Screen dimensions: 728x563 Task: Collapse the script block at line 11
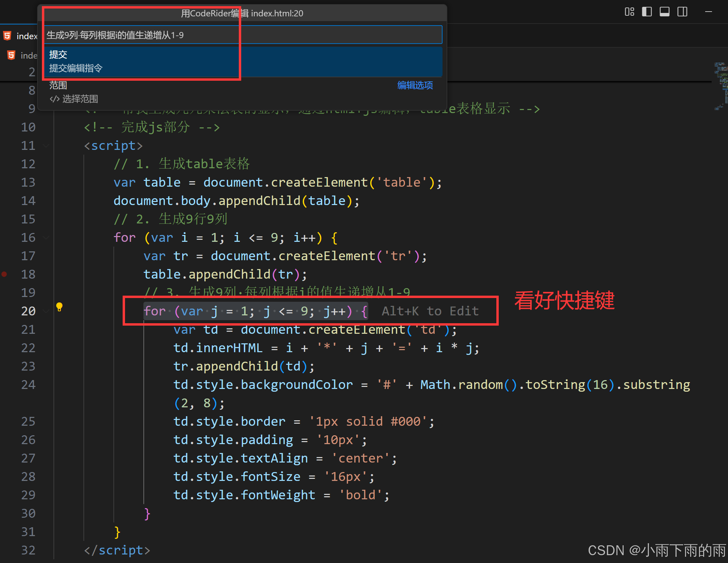click(x=46, y=146)
